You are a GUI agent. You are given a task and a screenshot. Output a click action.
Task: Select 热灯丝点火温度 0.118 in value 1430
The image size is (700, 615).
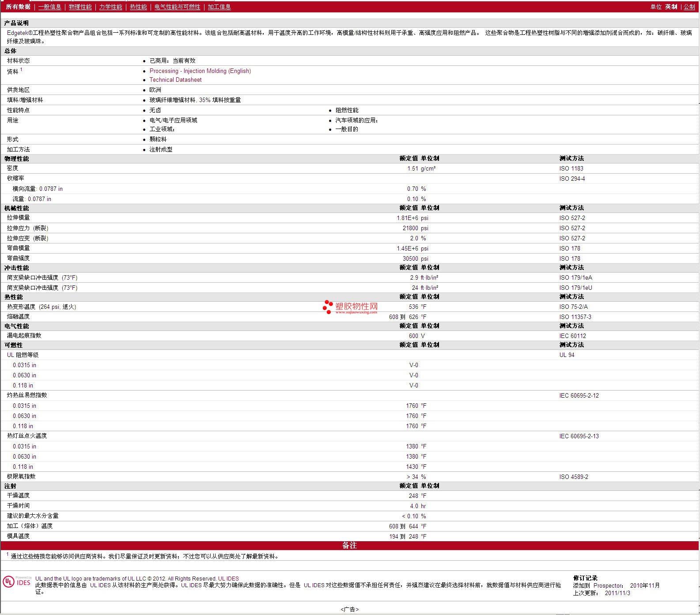[x=412, y=467]
